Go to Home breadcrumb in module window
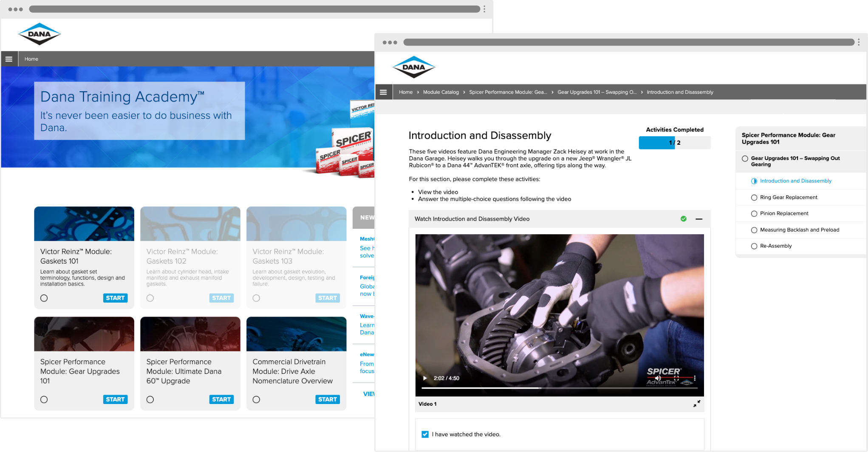868x452 pixels. click(x=406, y=92)
